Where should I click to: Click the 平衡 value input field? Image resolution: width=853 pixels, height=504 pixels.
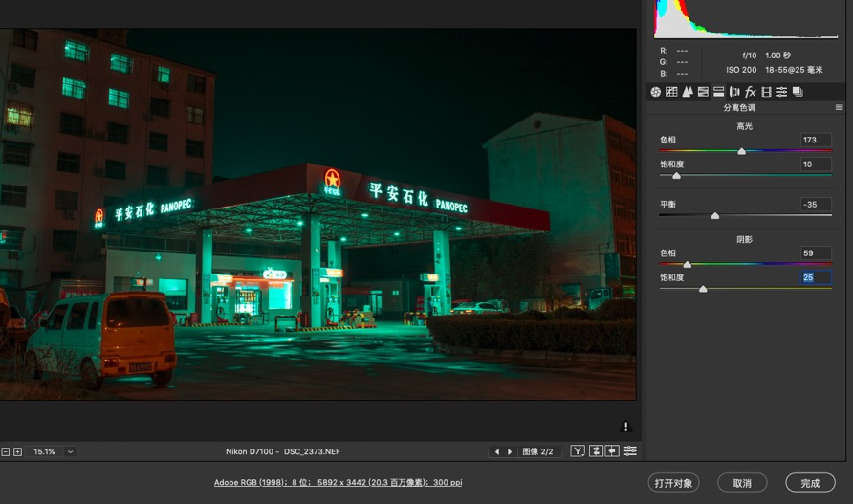[816, 205]
